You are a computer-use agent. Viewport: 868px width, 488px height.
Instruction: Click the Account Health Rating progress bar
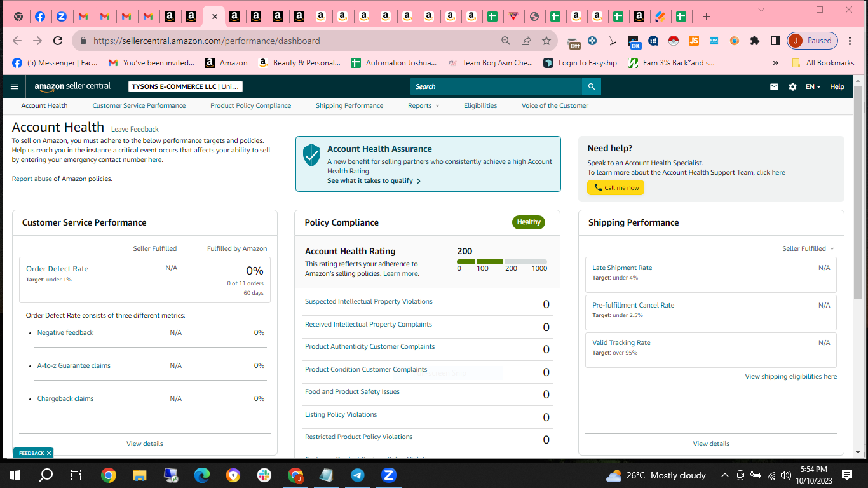tap(502, 262)
